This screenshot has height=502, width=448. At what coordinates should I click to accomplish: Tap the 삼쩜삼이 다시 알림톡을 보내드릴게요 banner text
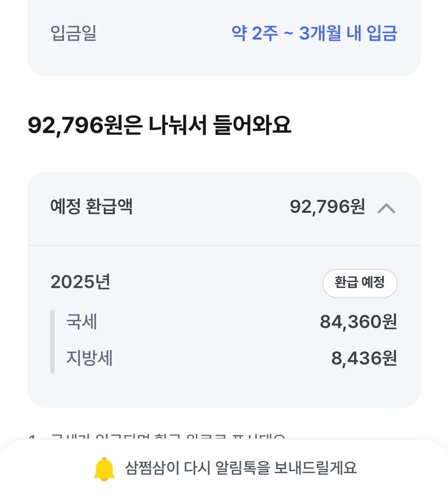pyautogui.click(x=241, y=468)
